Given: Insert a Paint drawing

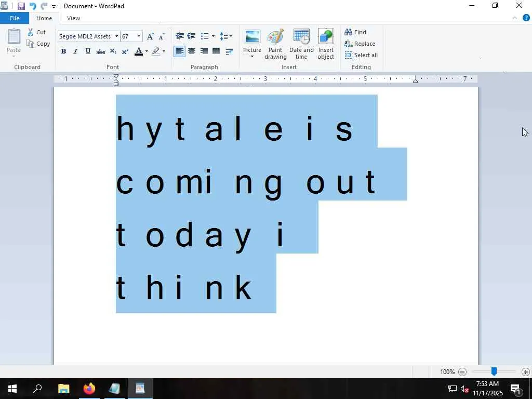Looking at the screenshot, I should click(275, 44).
